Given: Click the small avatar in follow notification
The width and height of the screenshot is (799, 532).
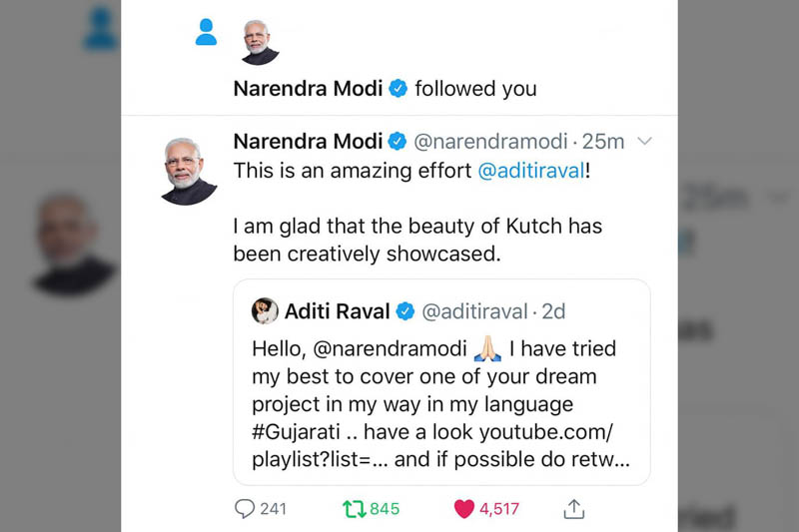Looking at the screenshot, I should click(260, 41).
